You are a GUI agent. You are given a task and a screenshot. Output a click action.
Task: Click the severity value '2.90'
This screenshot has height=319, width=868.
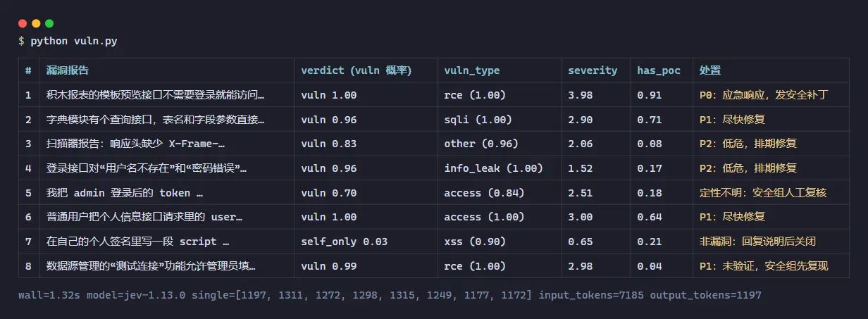click(580, 120)
